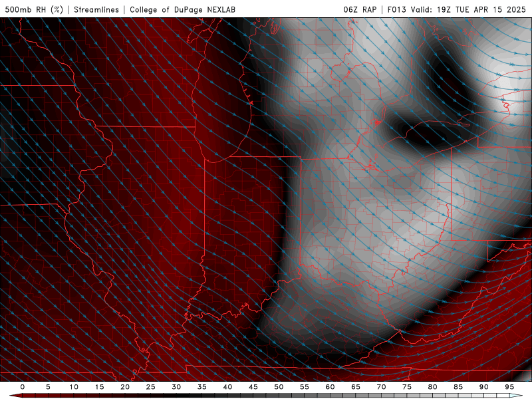The width and height of the screenshot is (532, 399).
Task: Click the colorbar label '65'
Action: pyautogui.click(x=356, y=387)
